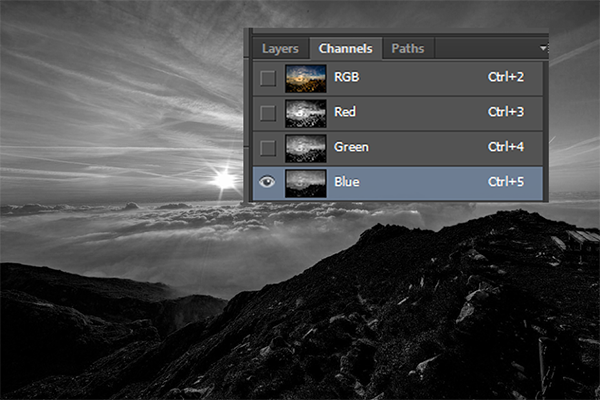Enable visibility for the Red channel
This screenshot has height=400, width=600.
coord(267,113)
